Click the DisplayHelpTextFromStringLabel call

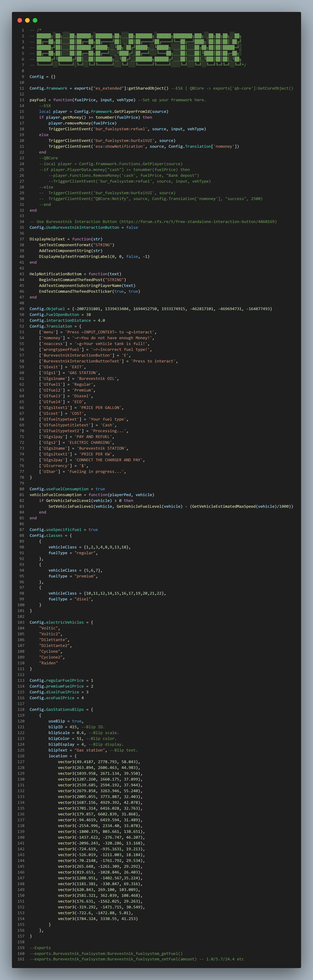(94, 257)
